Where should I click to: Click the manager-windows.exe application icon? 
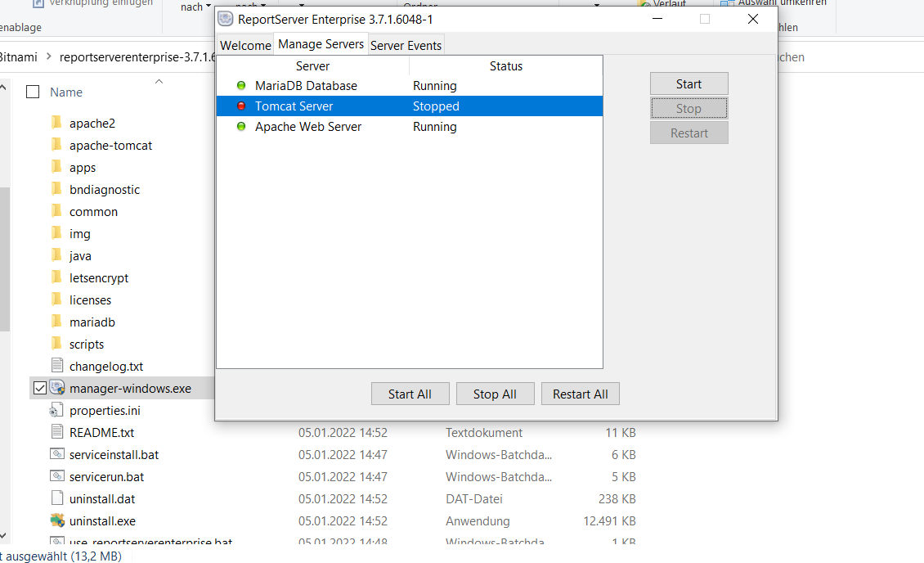[57, 388]
